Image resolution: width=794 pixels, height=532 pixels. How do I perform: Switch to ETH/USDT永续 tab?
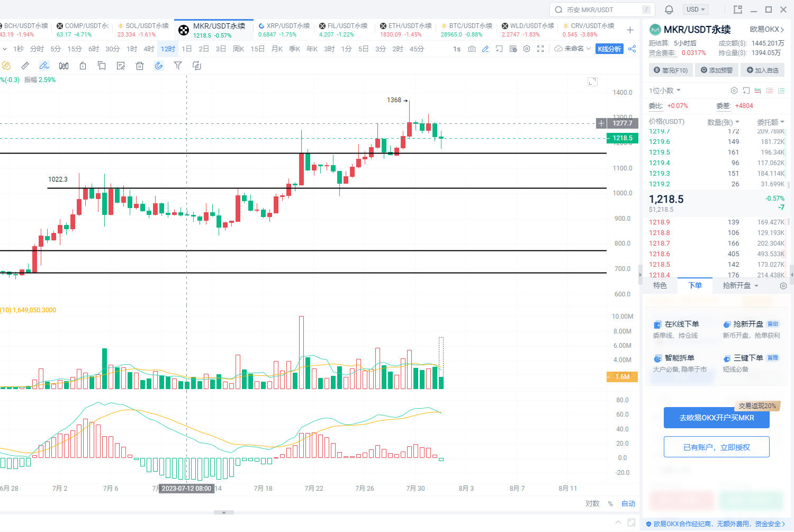(406, 30)
